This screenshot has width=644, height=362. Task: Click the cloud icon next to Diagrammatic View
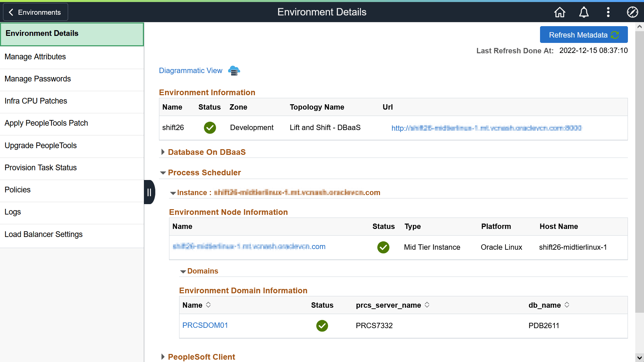tap(233, 70)
